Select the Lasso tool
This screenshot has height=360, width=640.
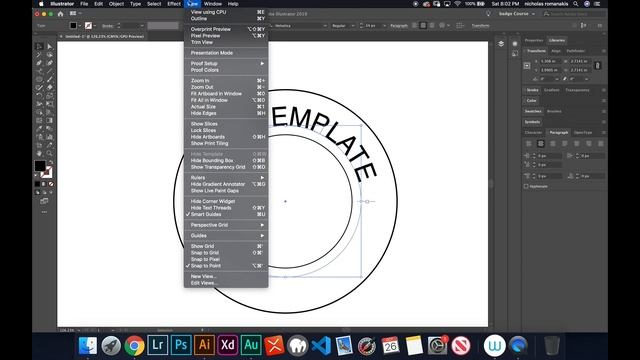(x=49, y=55)
